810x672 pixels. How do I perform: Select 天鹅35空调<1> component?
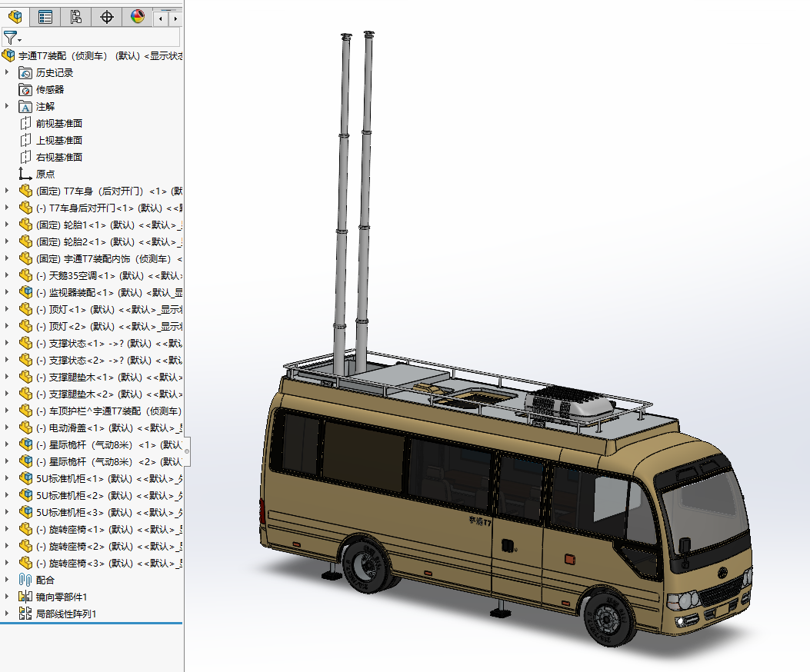coord(102,275)
